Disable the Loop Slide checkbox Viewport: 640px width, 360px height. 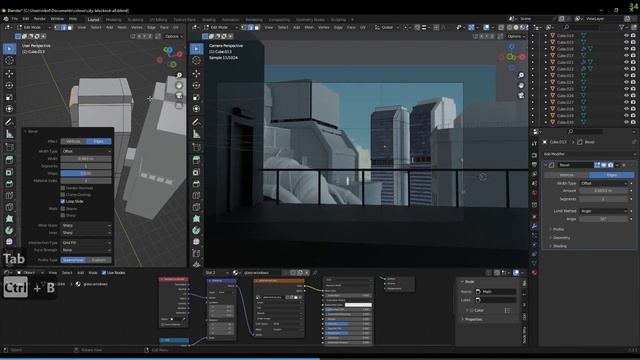click(63, 201)
